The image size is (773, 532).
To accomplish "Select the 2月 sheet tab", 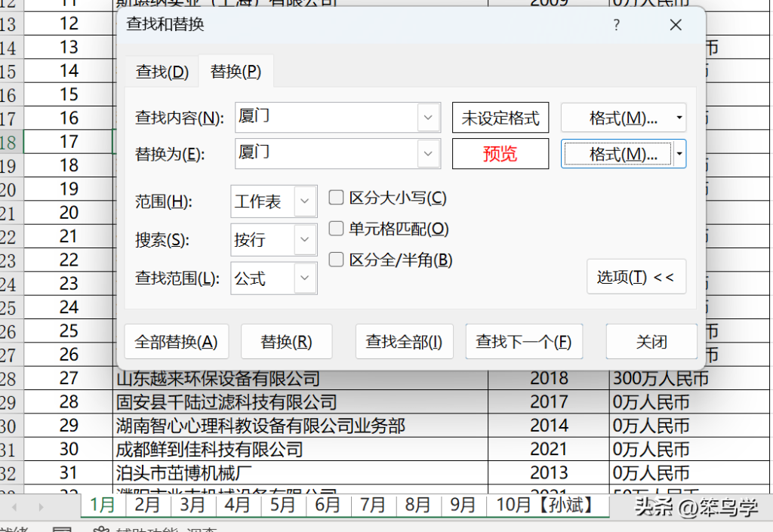I will click(x=147, y=506).
